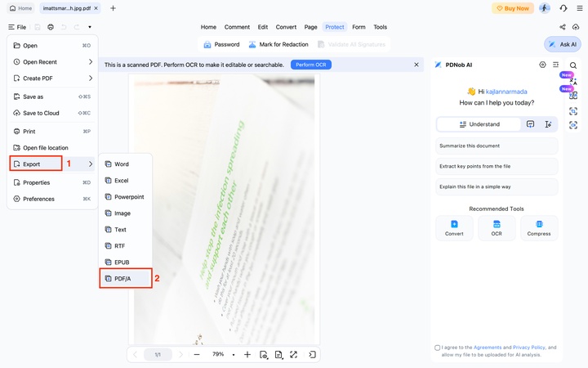Image resolution: width=588 pixels, height=368 pixels.
Task: Open the zoom percentage dropdown
Action: pyautogui.click(x=234, y=354)
